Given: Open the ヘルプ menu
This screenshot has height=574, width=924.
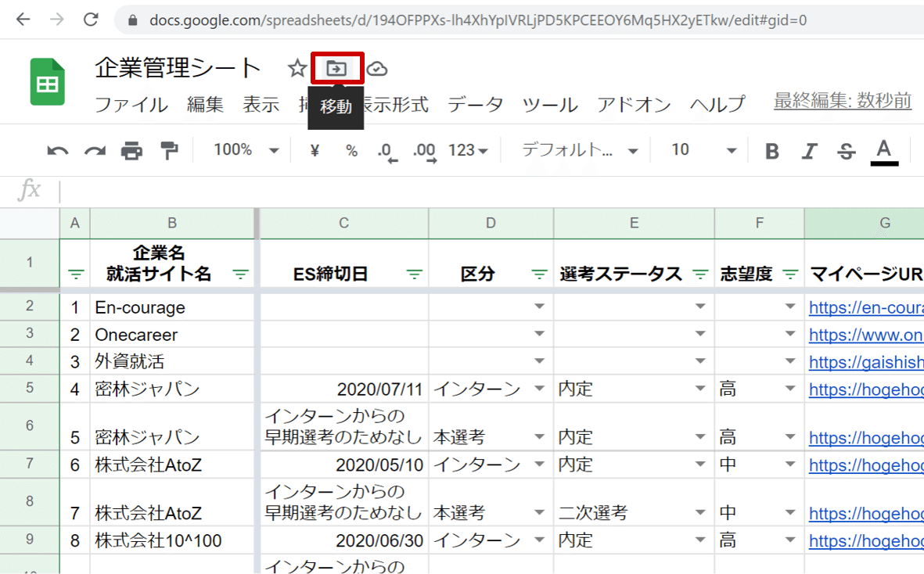Looking at the screenshot, I should [x=717, y=105].
